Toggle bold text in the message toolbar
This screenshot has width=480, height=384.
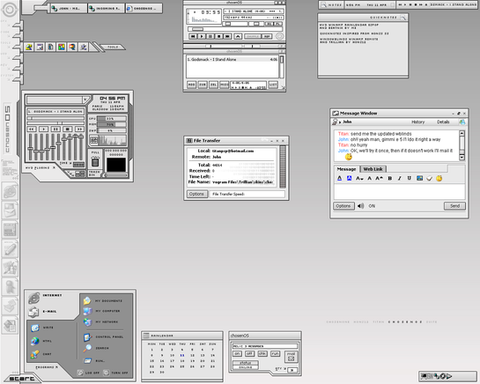point(389,178)
